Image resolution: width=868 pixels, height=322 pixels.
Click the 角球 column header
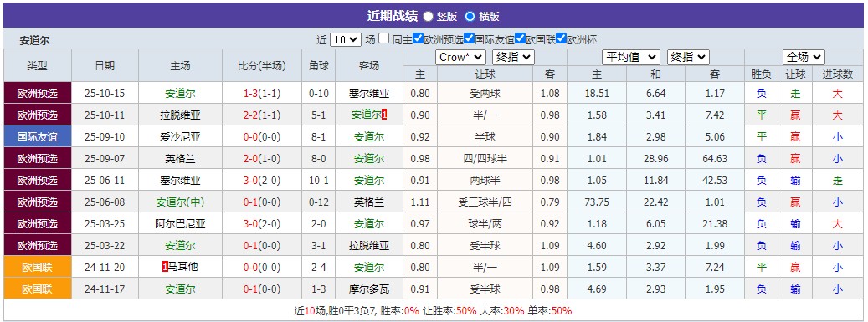click(318, 65)
